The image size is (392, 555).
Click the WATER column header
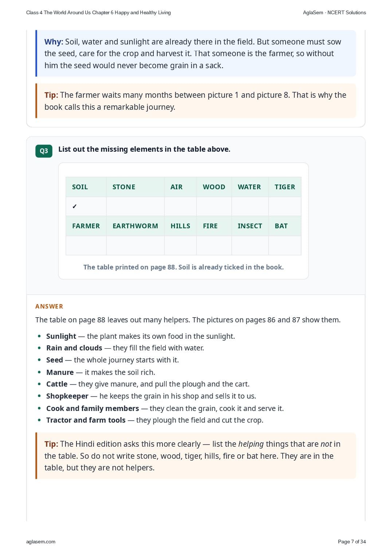(250, 187)
